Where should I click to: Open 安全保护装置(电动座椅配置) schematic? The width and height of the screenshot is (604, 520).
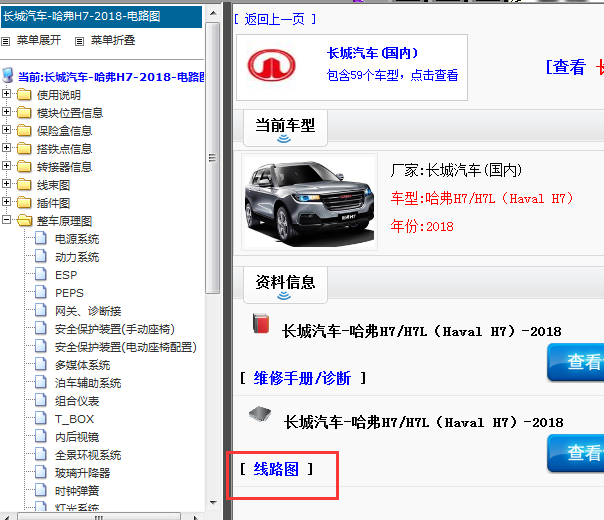[126, 347]
